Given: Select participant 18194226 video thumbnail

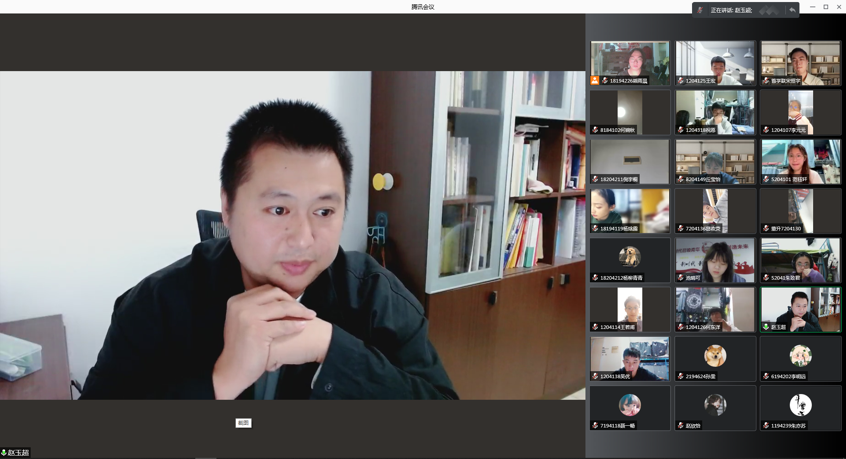Looking at the screenshot, I should [x=629, y=62].
